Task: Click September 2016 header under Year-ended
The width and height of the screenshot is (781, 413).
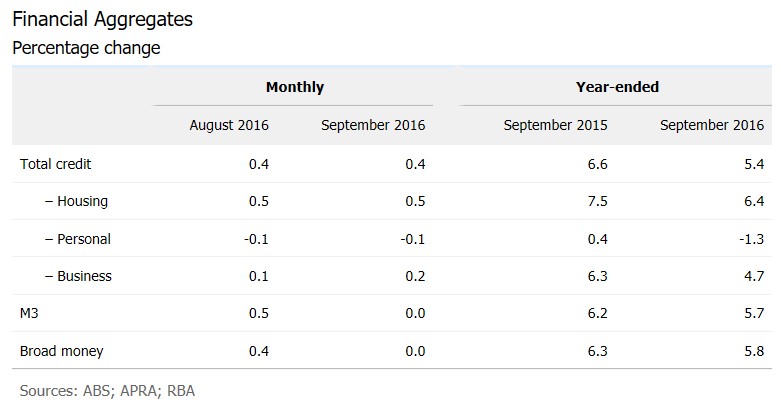Action: click(x=712, y=125)
